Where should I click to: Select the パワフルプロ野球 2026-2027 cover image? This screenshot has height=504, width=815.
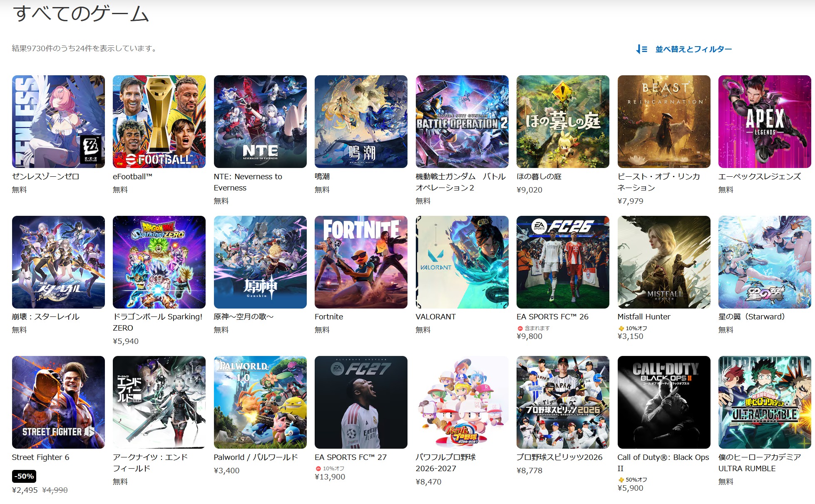tap(462, 402)
